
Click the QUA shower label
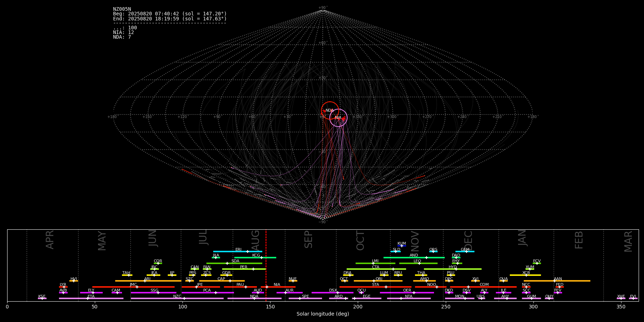click(x=504, y=279)
